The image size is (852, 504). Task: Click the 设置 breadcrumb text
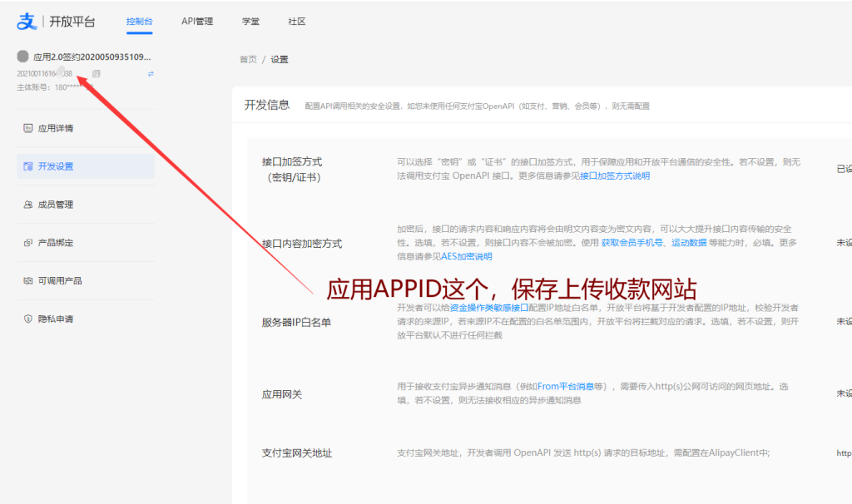(280, 59)
